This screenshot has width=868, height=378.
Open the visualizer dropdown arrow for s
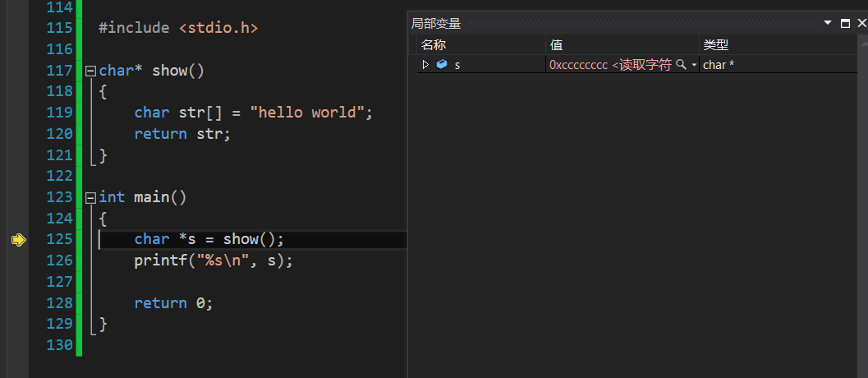pos(694,65)
